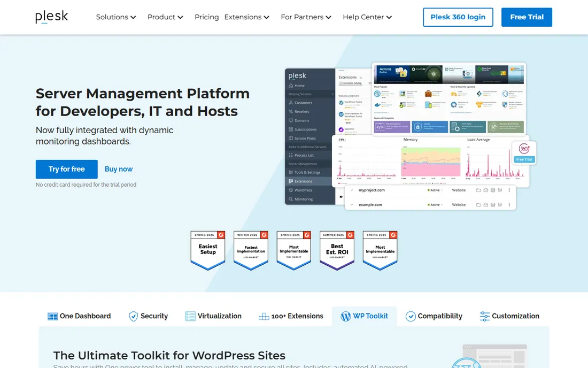
Task: Select the WP Toolkit tab
Action: click(364, 316)
